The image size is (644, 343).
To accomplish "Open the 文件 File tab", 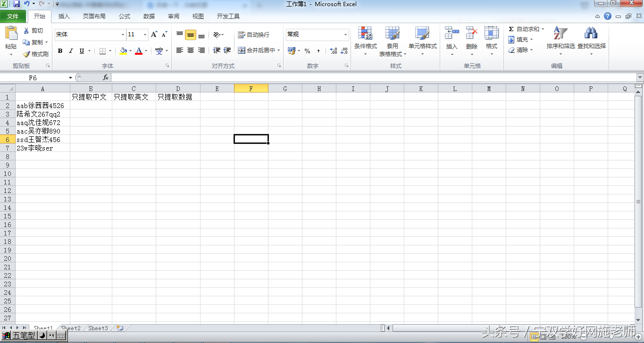I will [x=13, y=17].
